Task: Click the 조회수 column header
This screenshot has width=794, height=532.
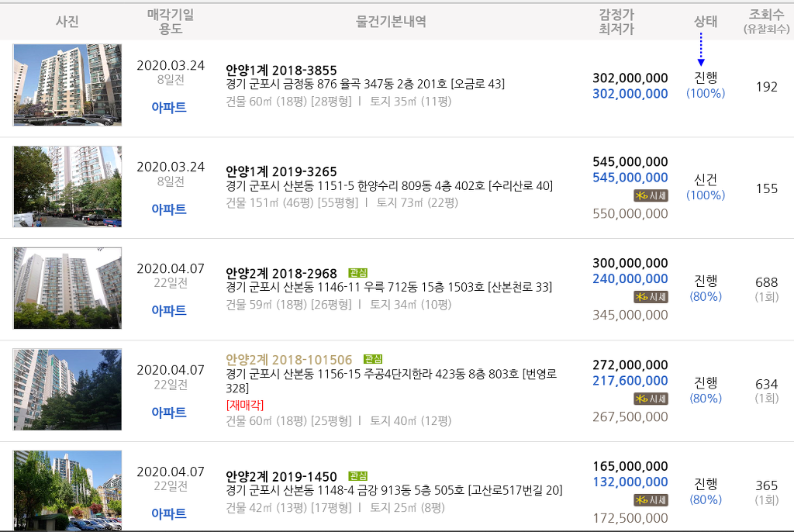Action: (x=766, y=22)
